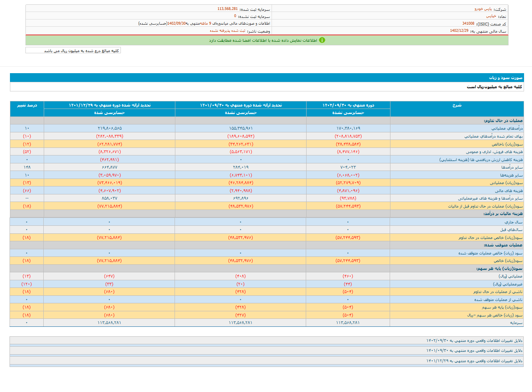Open the company name link پارس خودرو
532x392 pixels.
tap(483, 9)
